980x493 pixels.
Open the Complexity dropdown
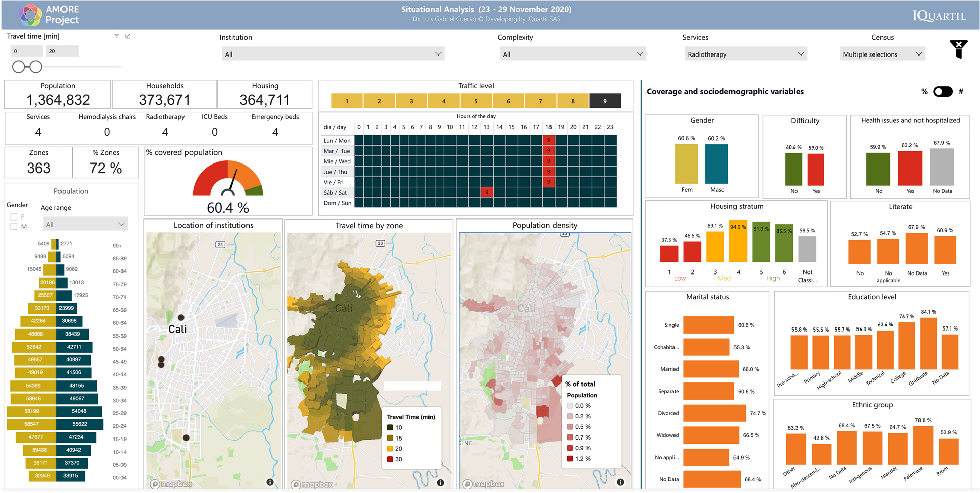click(x=573, y=54)
